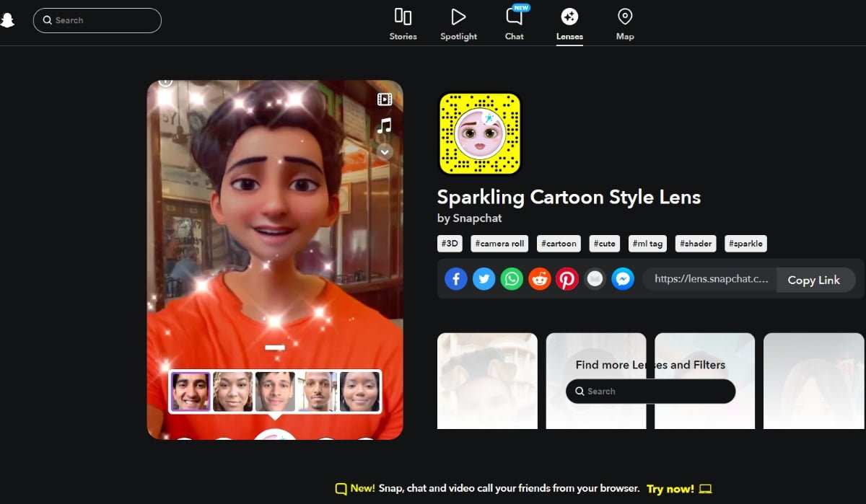This screenshot has width=866, height=504.
Task: Open the Stories section
Action: 402,22
